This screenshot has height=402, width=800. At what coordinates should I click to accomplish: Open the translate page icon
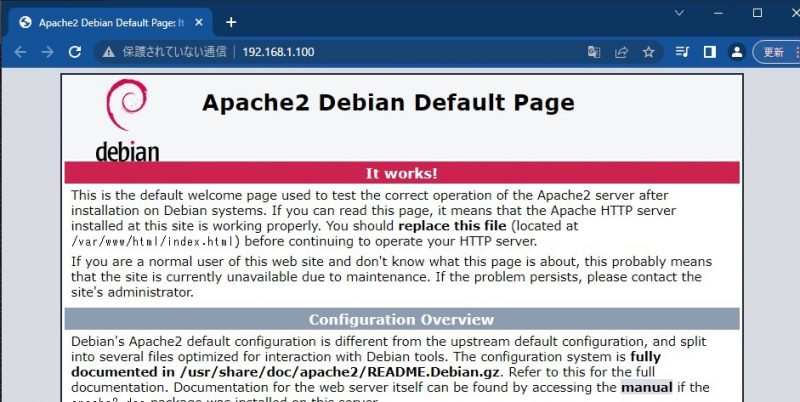click(x=594, y=52)
